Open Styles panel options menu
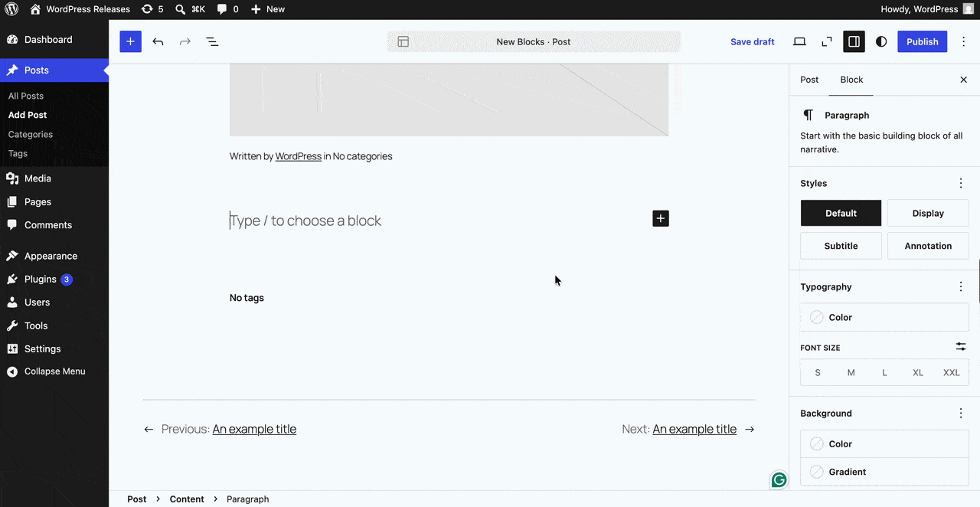 point(961,183)
